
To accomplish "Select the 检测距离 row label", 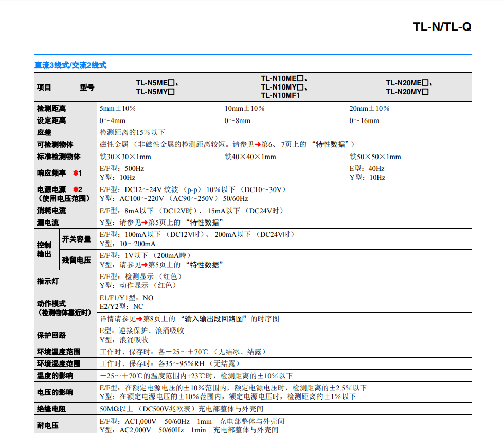I will click(51, 109).
